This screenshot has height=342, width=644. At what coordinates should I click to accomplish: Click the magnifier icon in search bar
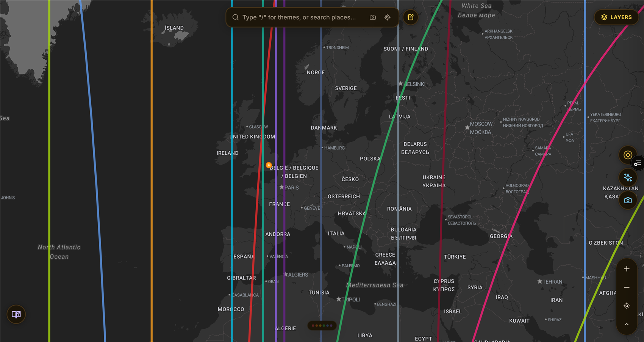(235, 17)
